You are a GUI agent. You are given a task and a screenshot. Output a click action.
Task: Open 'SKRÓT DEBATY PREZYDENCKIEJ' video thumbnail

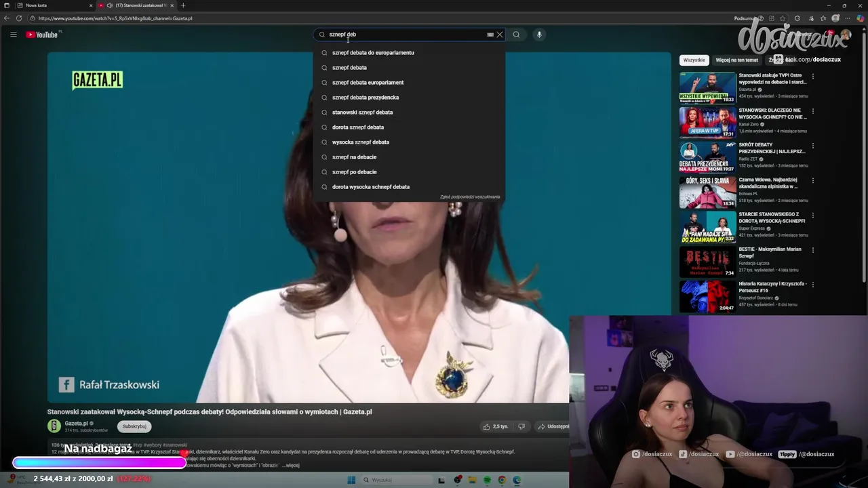[707, 157]
